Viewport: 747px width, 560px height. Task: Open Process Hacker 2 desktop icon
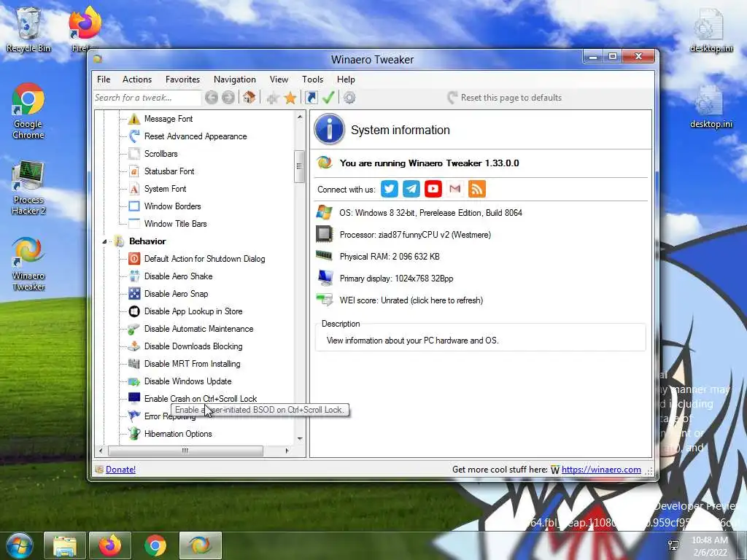[x=28, y=187]
